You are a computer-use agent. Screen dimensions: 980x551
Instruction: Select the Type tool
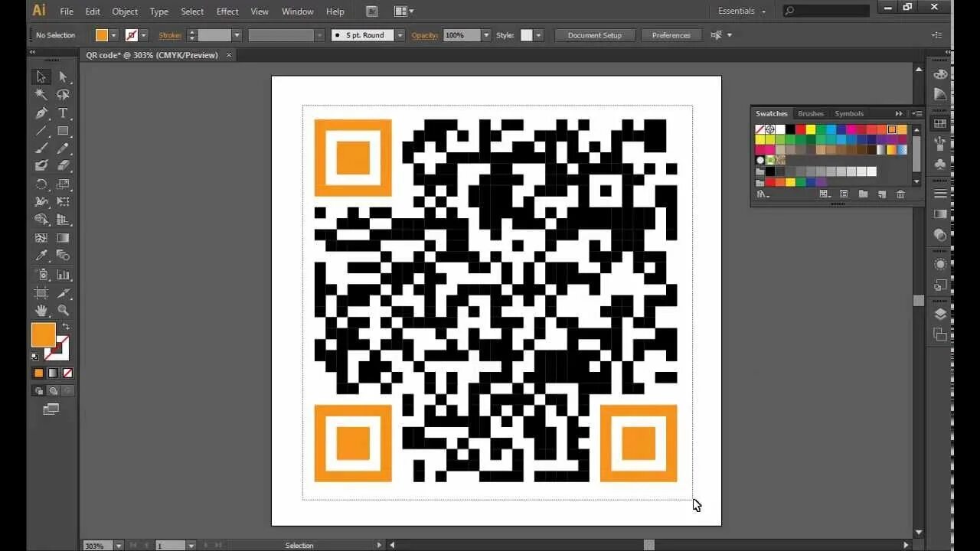(64, 113)
